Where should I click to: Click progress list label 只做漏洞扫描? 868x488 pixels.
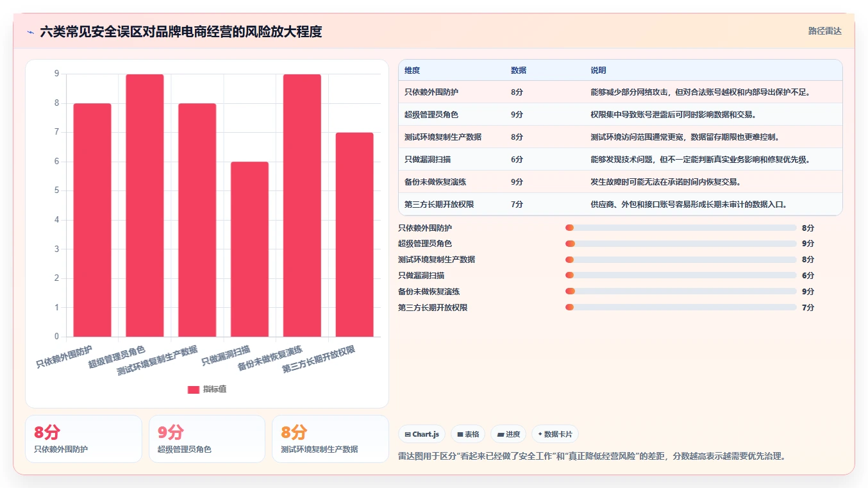tap(421, 276)
